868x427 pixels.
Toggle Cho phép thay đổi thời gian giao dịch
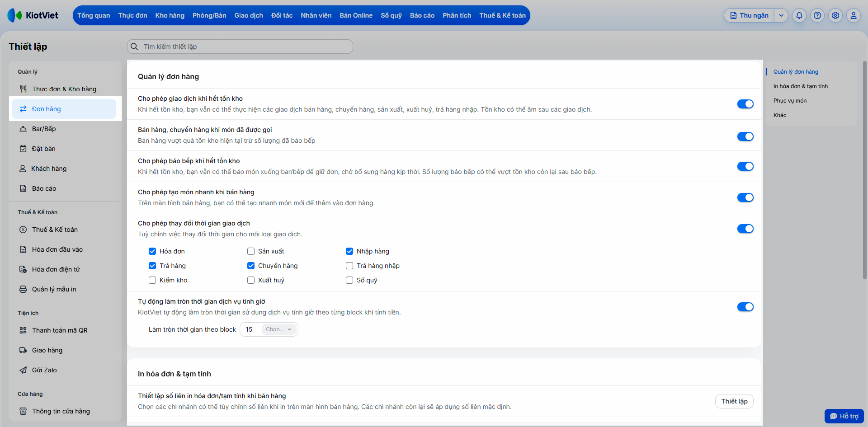point(745,229)
